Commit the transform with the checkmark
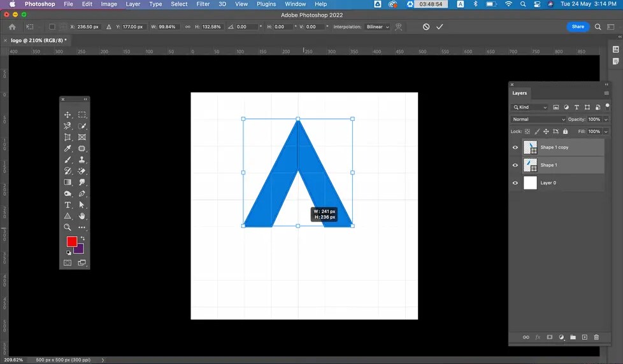 pos(440,27)
